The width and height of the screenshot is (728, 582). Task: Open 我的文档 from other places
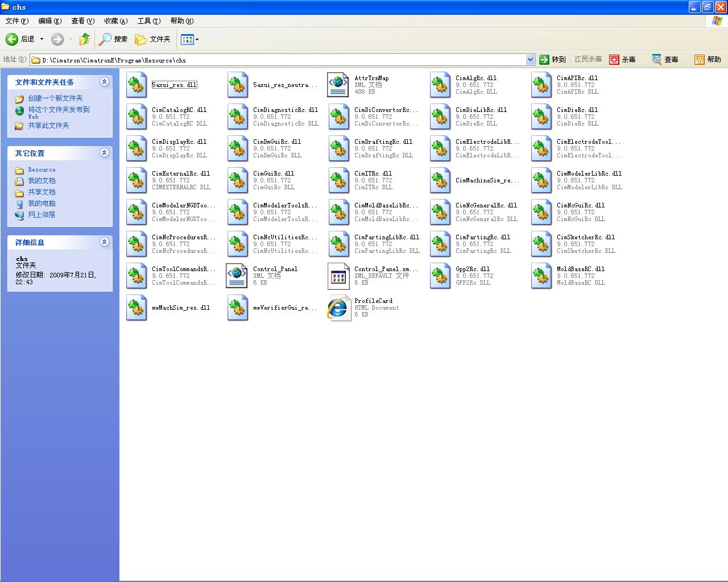42,181
